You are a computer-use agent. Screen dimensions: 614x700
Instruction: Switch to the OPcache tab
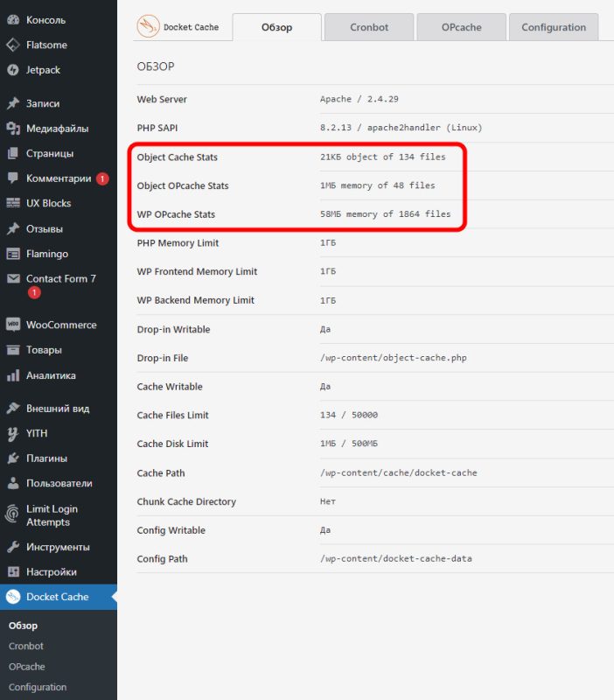click(461, 27)
